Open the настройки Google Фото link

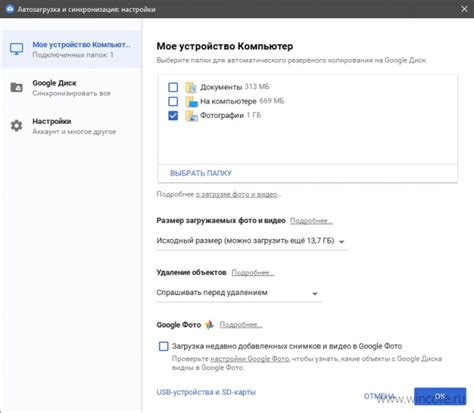pos(250,359)
